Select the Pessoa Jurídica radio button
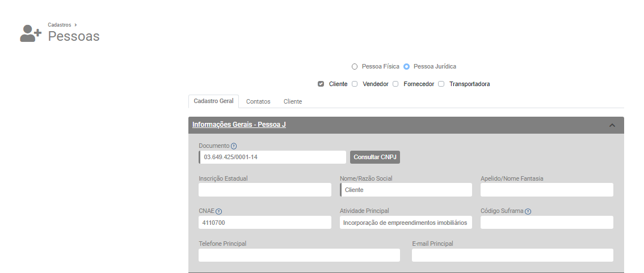The image size is (644, 273). pos(406,67)
